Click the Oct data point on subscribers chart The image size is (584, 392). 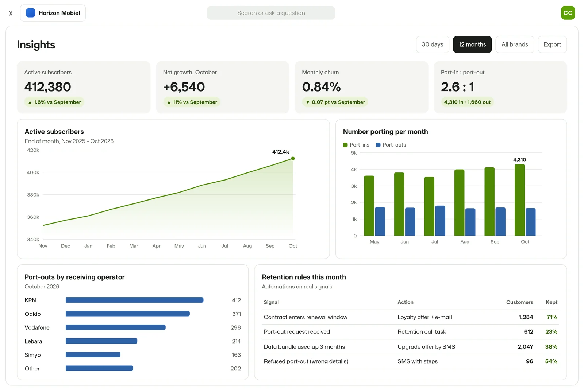point(293,159)
